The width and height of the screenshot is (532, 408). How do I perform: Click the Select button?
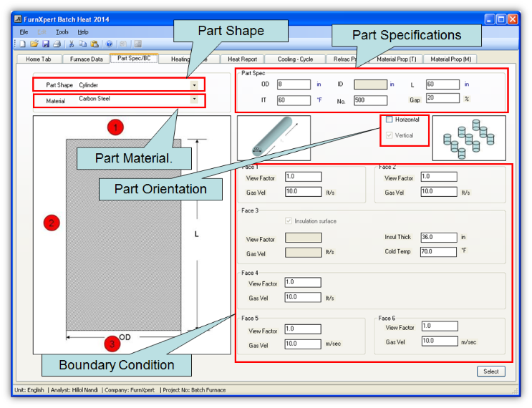(x=491, y=371)
